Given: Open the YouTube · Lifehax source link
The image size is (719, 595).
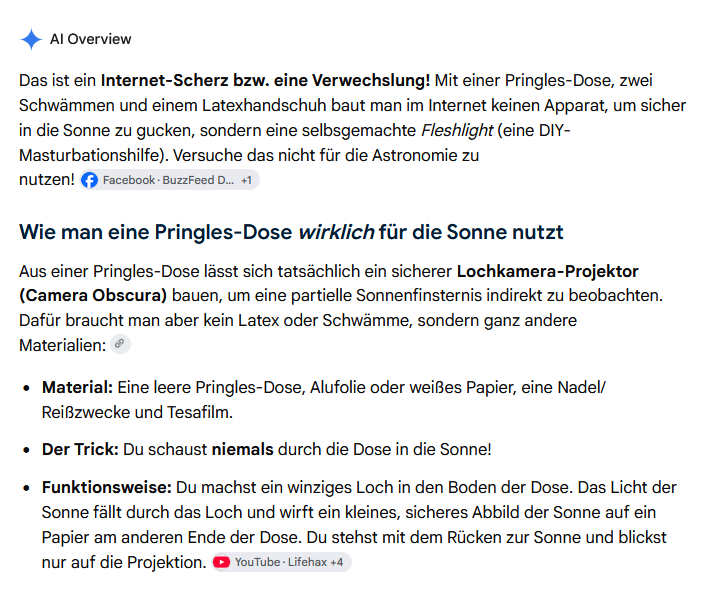Looking at the screenshot, I should tap(281, 562).
